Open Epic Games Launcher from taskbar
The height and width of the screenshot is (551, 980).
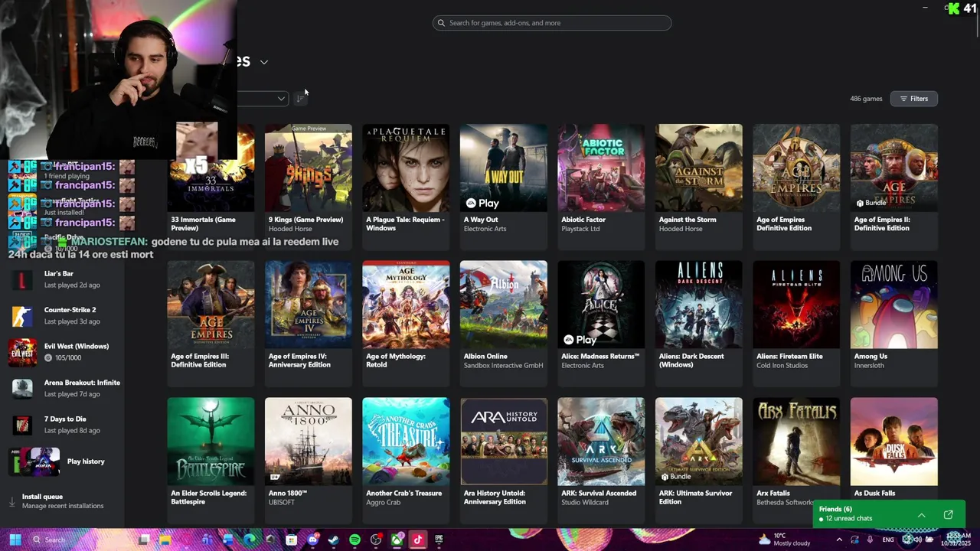point(439,540)
